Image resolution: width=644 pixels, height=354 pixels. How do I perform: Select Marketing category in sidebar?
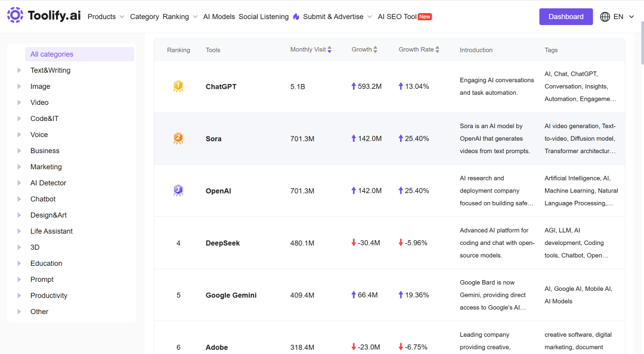tap(46, 167)
